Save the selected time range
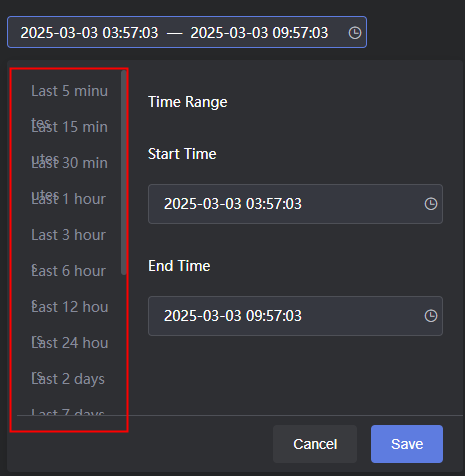Screen dimensions: 465x476 click(x=407, y=444)
